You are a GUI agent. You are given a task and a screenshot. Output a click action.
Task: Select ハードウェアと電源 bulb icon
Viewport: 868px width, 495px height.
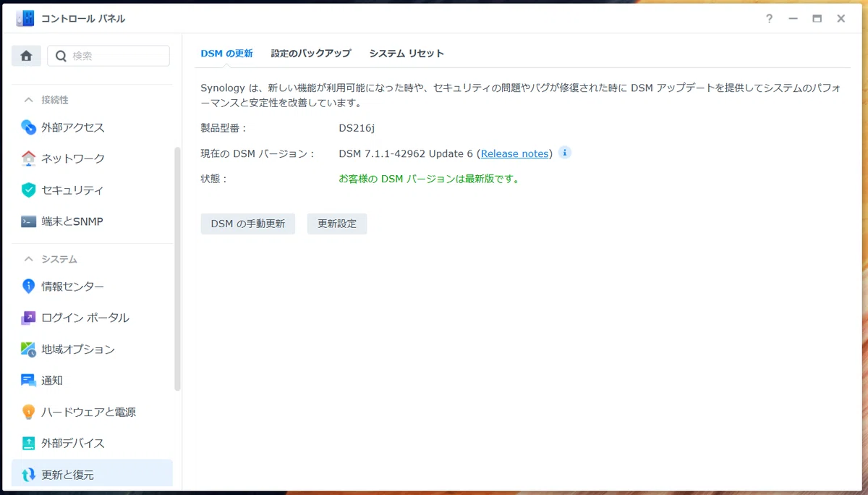(28, 412)
